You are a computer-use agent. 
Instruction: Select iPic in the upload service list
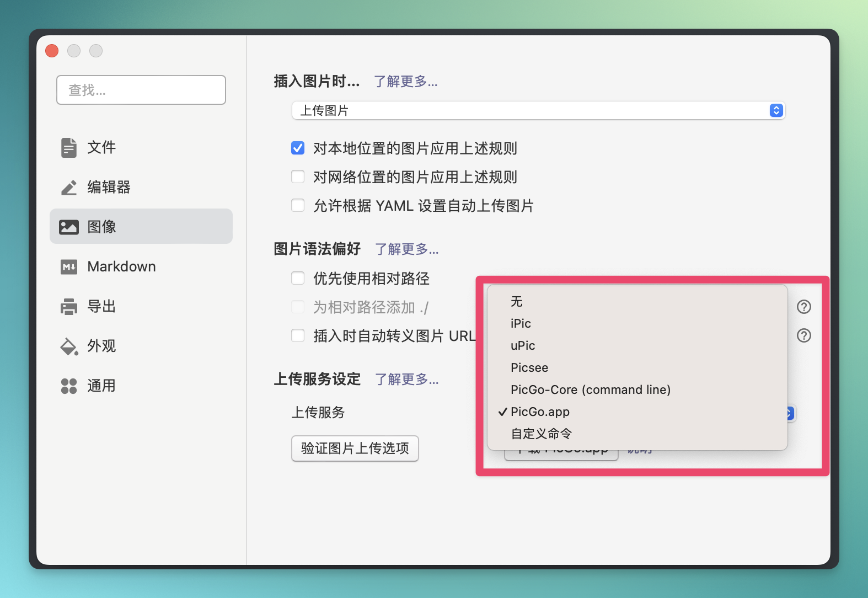pyautogui.click(x=637, y=323)
